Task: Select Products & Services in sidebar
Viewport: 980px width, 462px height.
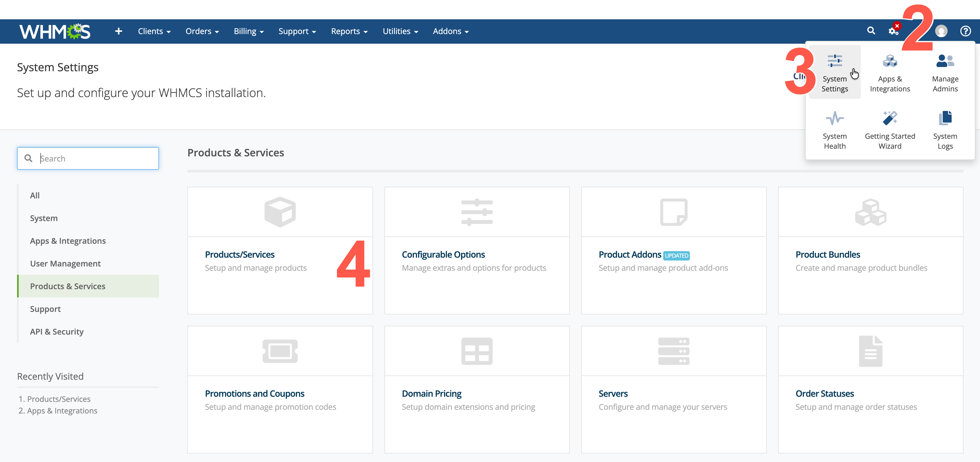Action: point(88,286)
